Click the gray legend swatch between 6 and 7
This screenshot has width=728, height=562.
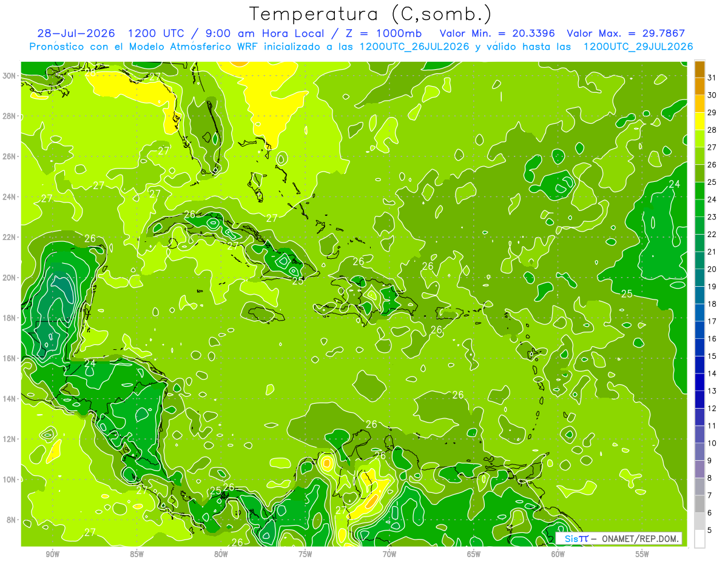699,504
